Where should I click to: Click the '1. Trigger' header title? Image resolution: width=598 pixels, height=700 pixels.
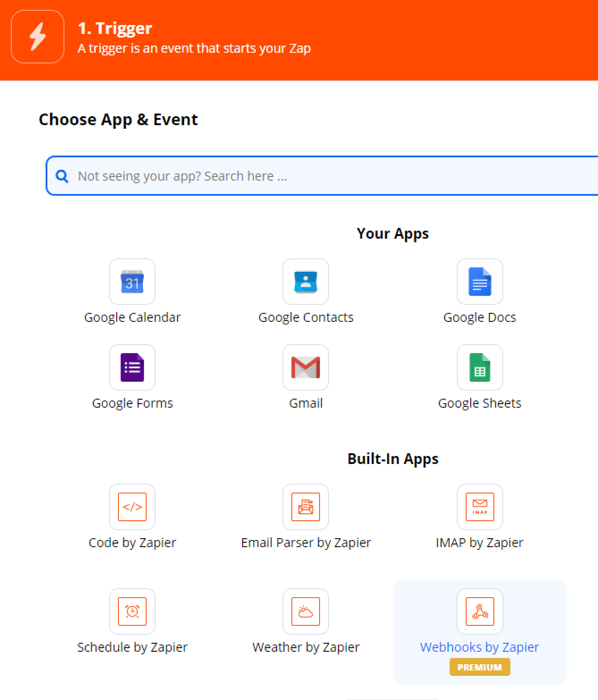[x=115, y=28]
